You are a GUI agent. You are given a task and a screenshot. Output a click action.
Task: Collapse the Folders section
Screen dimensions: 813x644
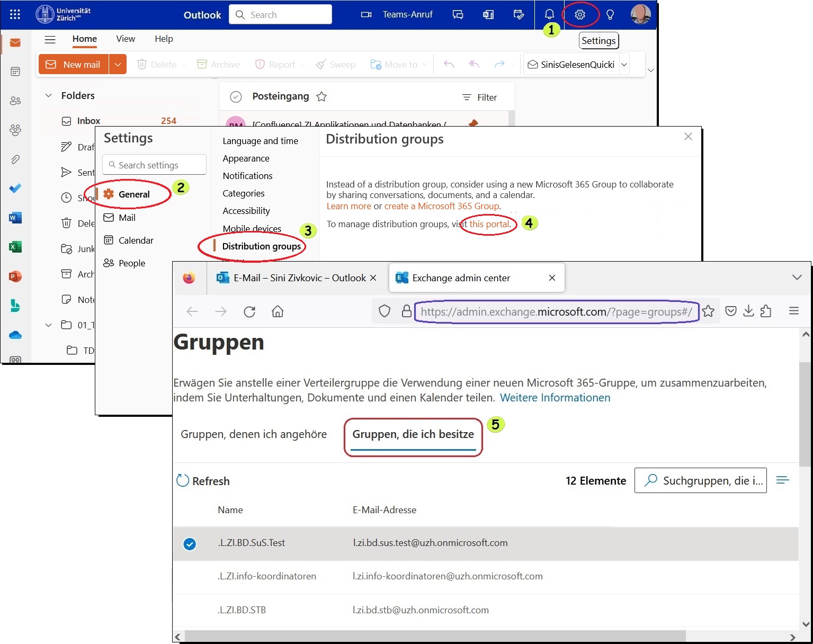(x=48, y=95)
